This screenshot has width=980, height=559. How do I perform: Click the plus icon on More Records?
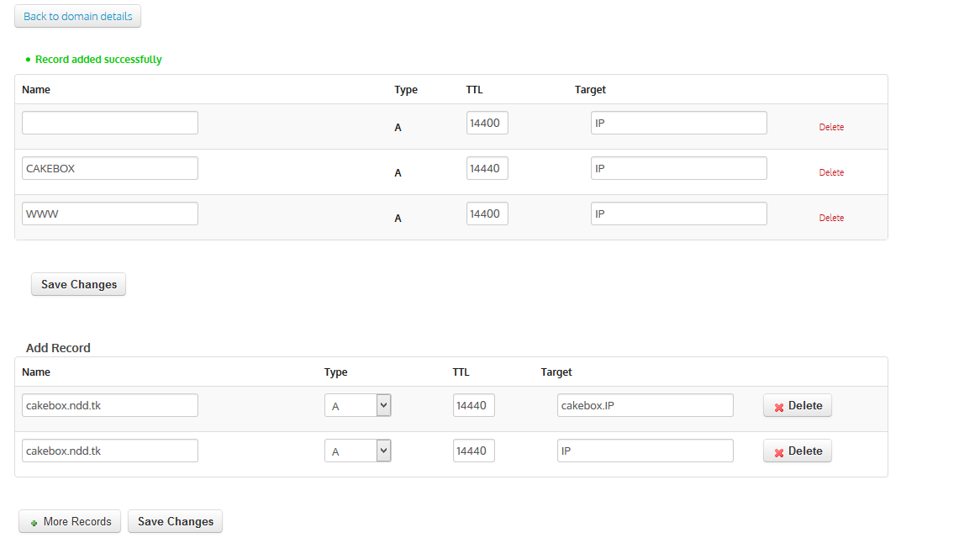click(x=34, y=522)
